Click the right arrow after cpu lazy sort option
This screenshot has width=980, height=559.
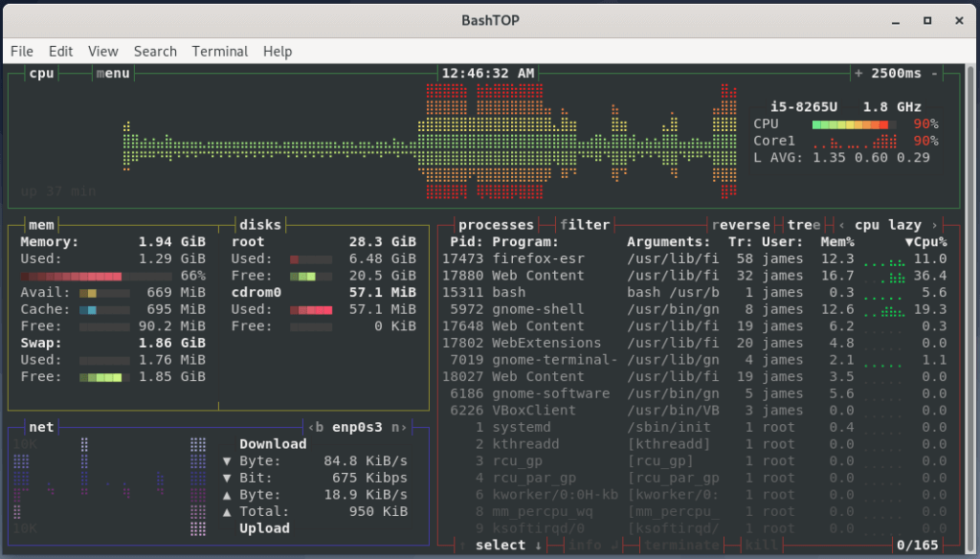point(936,224)
